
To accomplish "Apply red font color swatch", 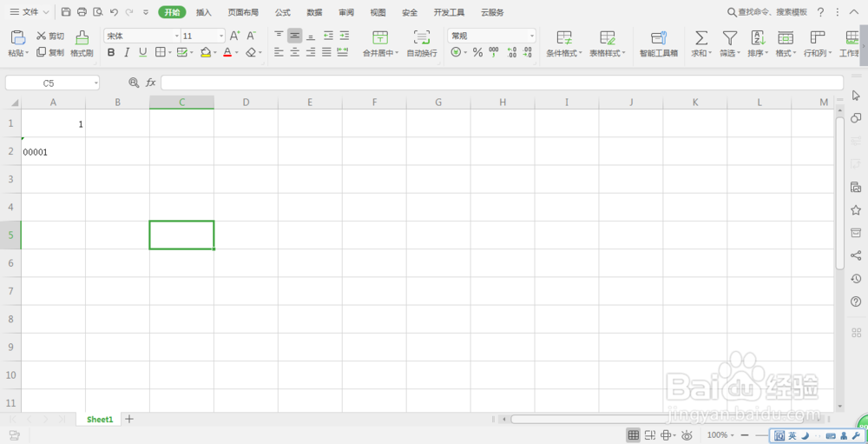I will [x=227, y=53].
